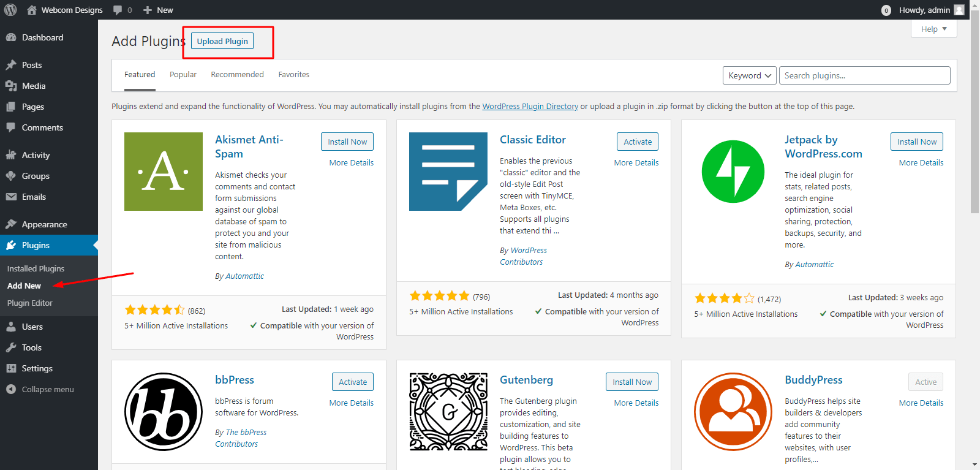Click the BuddyPress plugin logo

[733, 412]
